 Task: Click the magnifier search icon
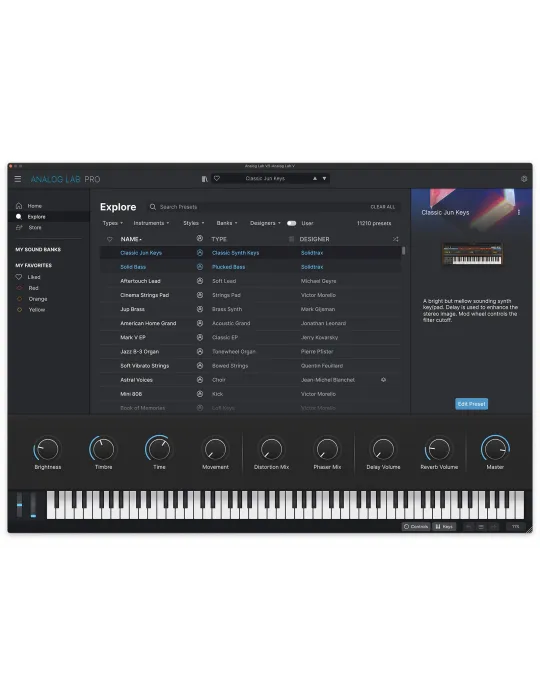(153, 207)
